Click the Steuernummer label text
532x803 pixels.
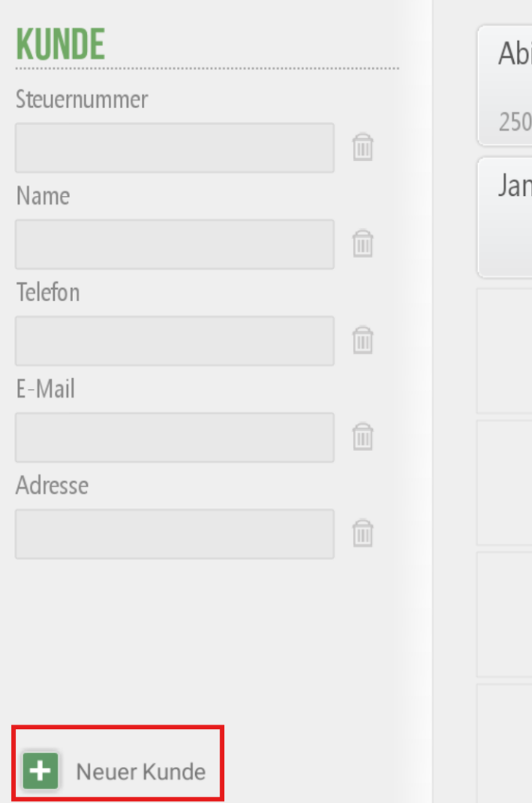coord(81,99)
